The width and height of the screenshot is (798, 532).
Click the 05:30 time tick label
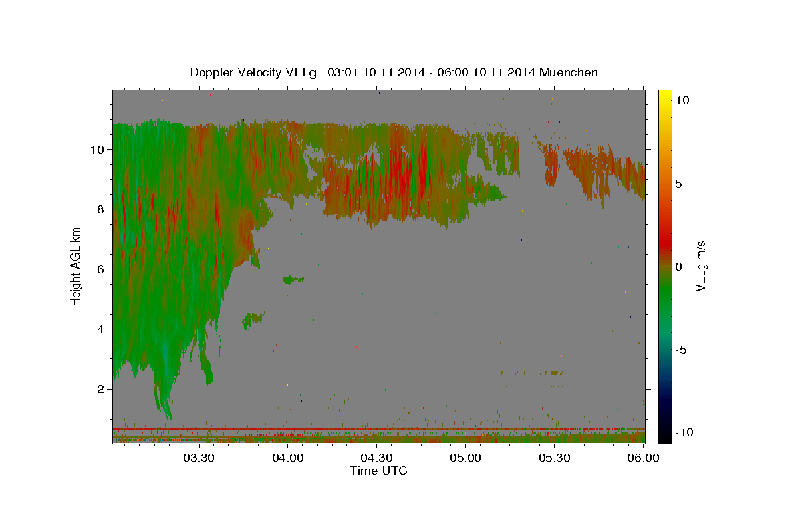555,458
